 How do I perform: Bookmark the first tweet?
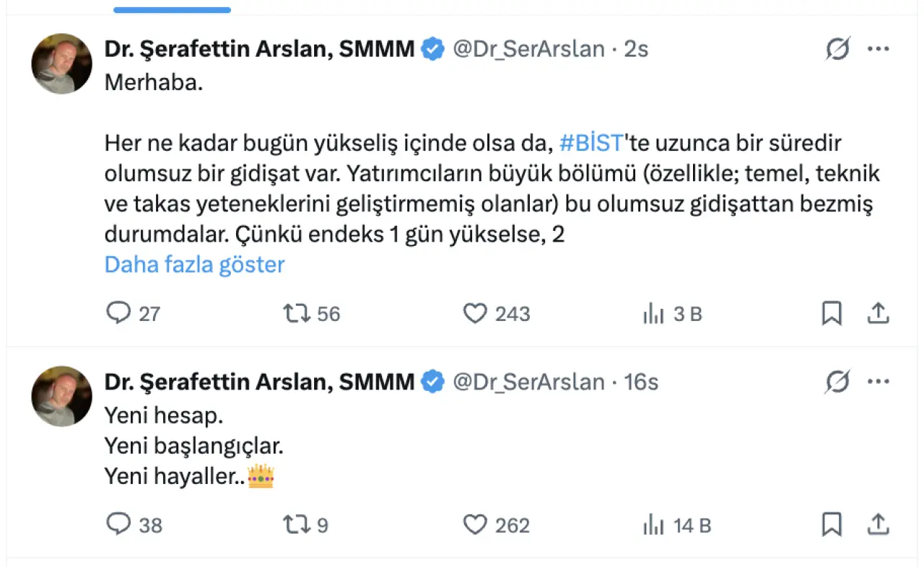832,314
